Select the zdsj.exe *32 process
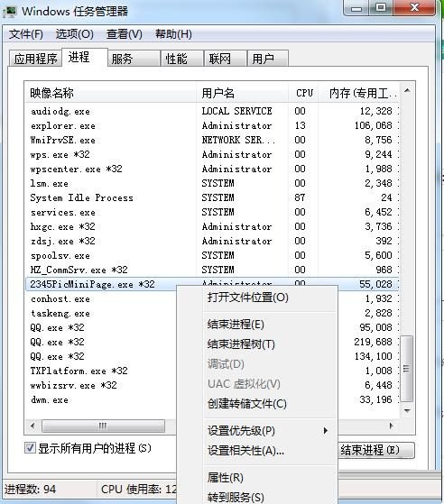 point(212,241)
